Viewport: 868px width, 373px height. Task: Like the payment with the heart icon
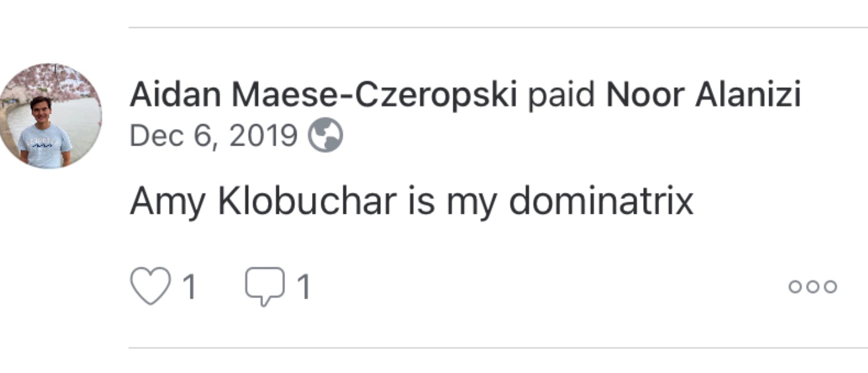[149, 285]
